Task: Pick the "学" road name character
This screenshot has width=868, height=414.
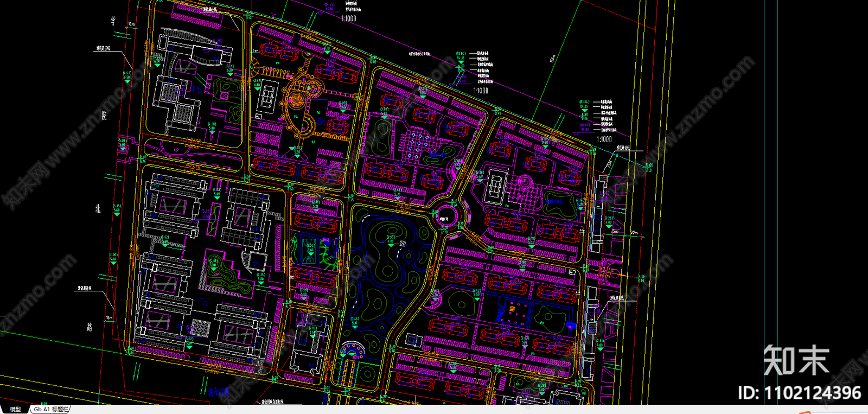Action: pyautogui.click(x=113, y=21)
